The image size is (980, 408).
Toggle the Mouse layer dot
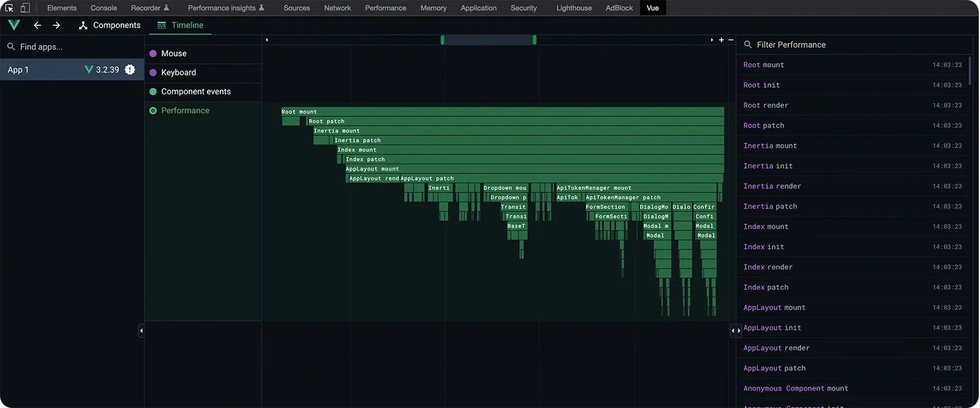153,53
